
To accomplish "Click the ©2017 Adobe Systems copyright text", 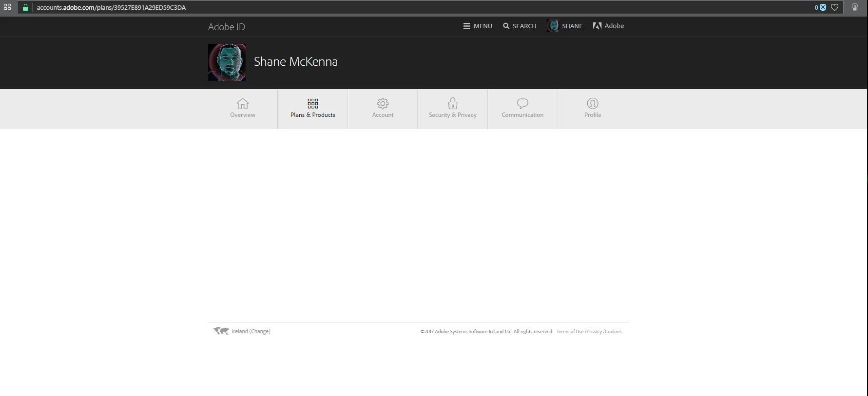I will point(486,332).
